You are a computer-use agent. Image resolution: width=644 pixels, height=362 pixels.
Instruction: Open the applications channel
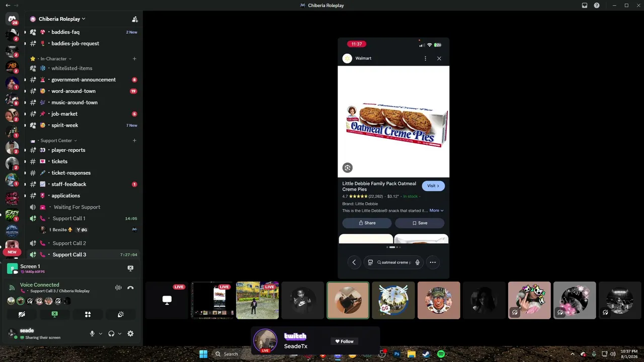click(83, 196)
